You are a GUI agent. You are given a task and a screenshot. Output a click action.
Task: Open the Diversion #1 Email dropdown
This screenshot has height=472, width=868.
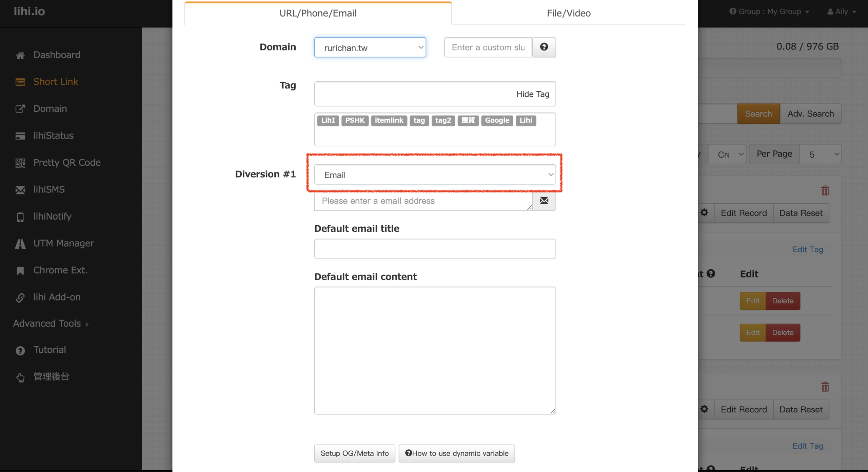click(x=435, y=175)
